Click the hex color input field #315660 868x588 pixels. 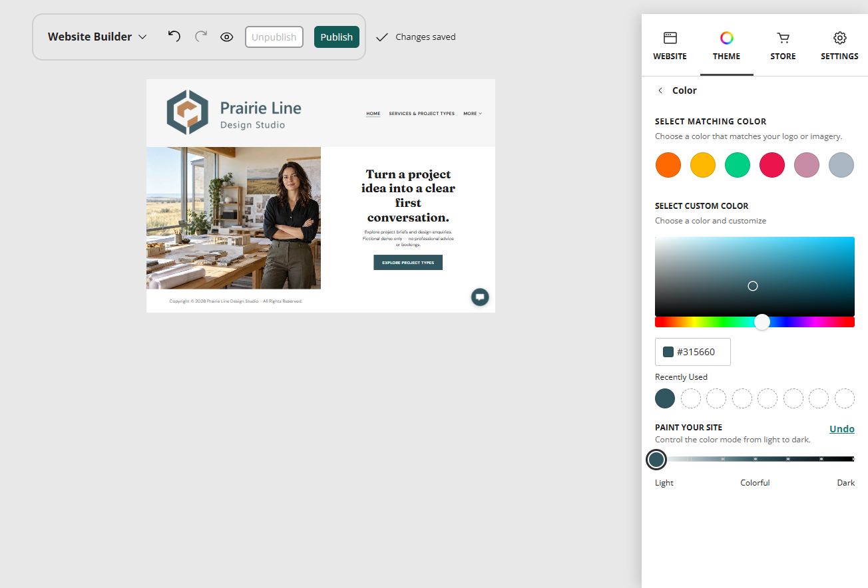pos(693,352)
